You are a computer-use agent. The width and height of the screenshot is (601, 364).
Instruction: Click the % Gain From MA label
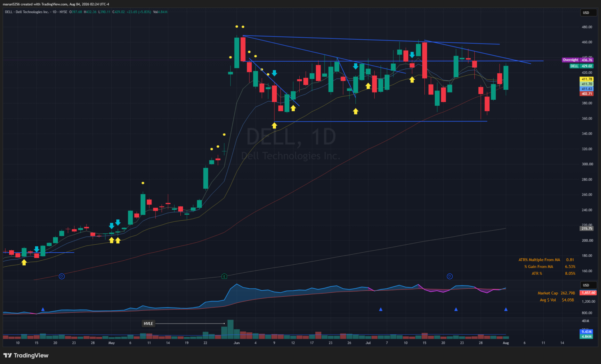(538, 267)
